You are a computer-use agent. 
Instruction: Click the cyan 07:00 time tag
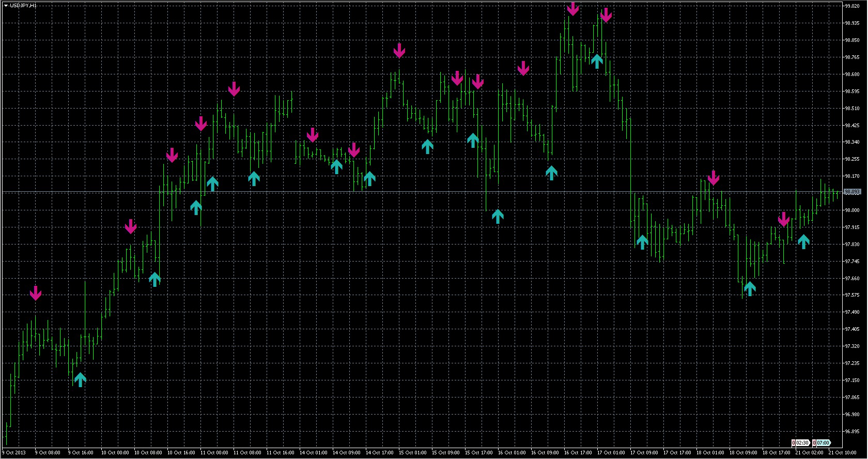coord(823,443)
